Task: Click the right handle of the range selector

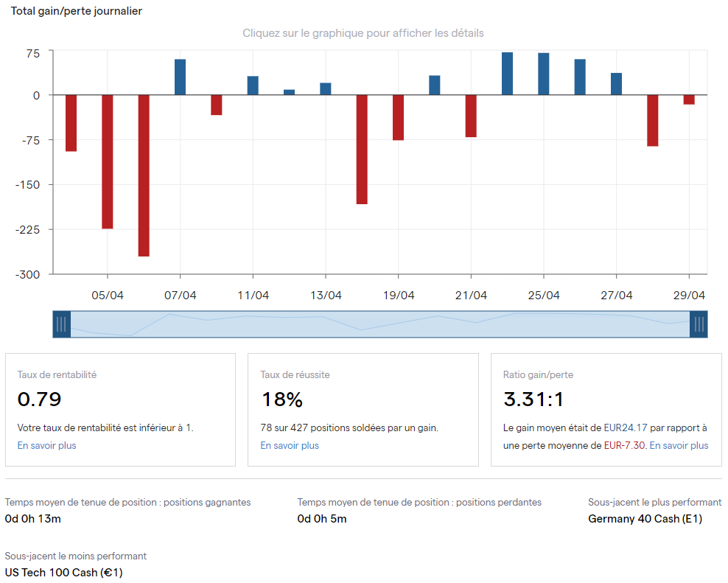Action: pyautogui.click(x=699, y=324)
